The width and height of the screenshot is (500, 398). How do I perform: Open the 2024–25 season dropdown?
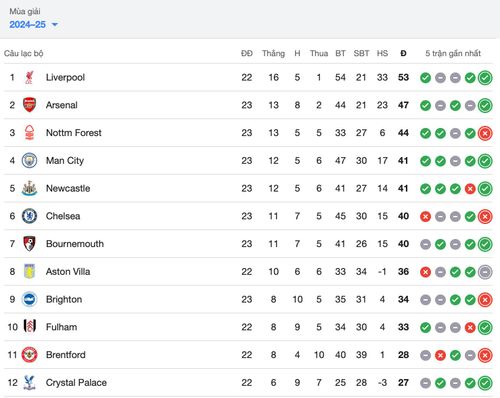pos(33,24)
